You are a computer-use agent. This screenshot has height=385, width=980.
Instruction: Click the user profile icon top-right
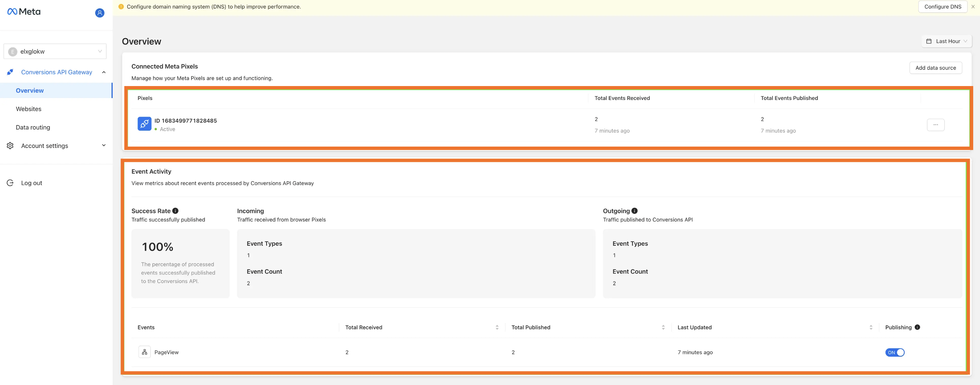pos(99,13)
